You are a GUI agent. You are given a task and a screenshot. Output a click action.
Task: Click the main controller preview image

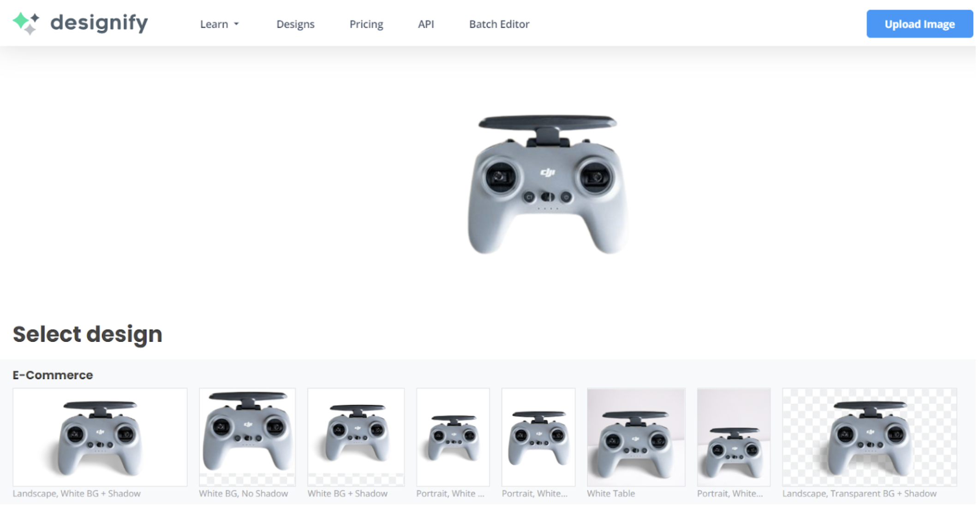pyautogui.click(x=547, y=184)
